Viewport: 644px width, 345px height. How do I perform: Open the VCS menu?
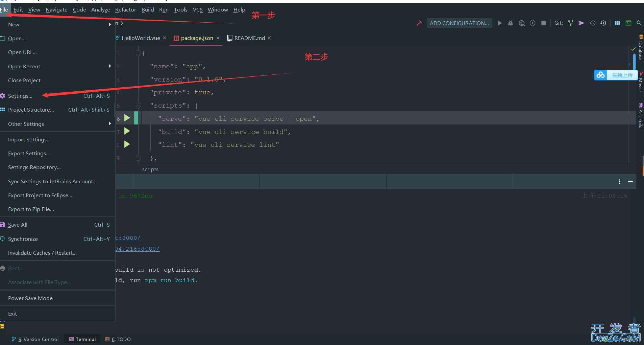(x=198, y=9)
